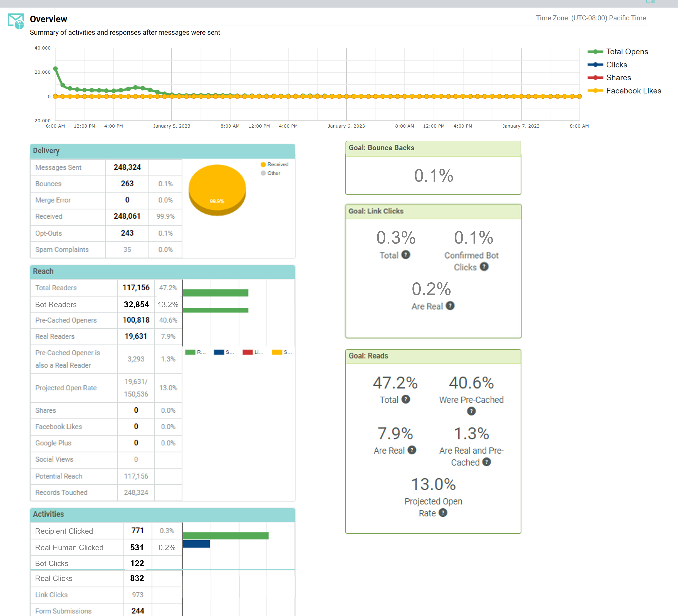Click the Overview envelope chart icon
The height and width of the screenshot is (616, 678).
[16, 21]
